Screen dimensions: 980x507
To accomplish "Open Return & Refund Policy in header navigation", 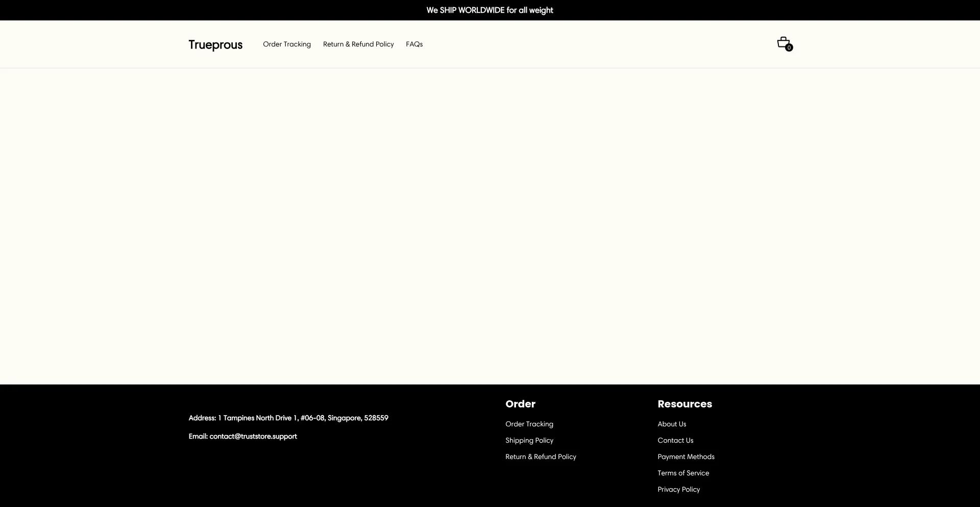I will 358,44.
